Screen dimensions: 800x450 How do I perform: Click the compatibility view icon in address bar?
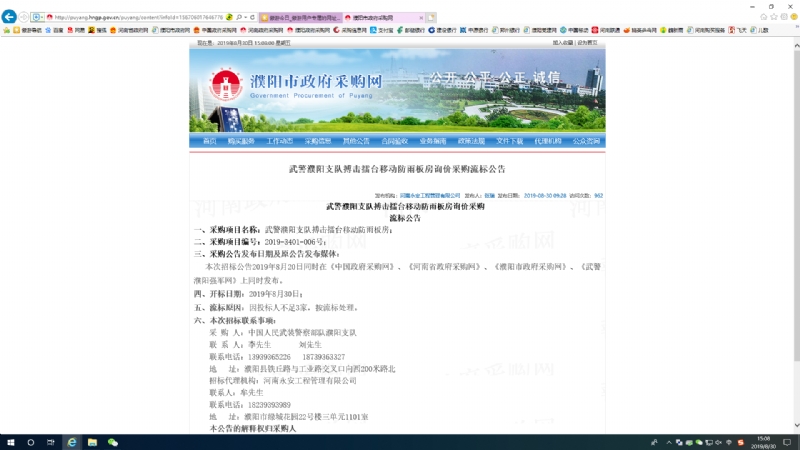pyautogui.click(x=230, y=17)
